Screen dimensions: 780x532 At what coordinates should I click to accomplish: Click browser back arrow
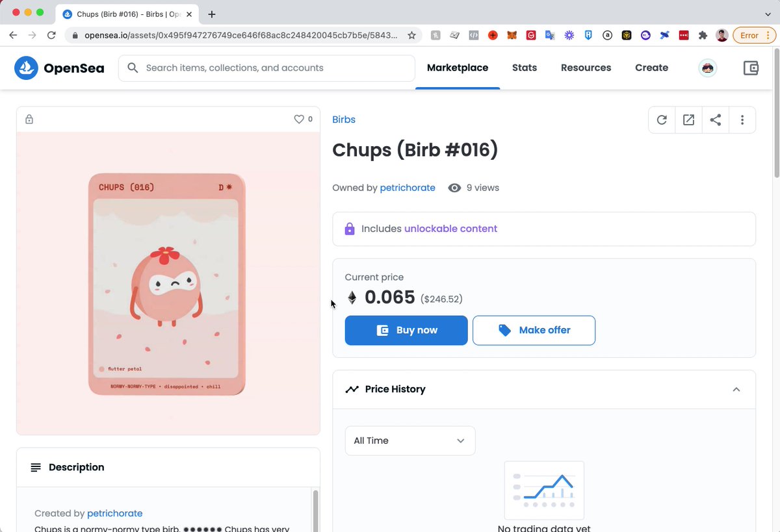tap(13, 35)
